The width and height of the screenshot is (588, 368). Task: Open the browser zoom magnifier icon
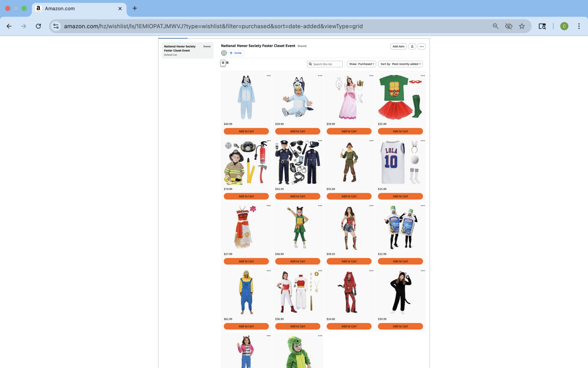(496, 26)
